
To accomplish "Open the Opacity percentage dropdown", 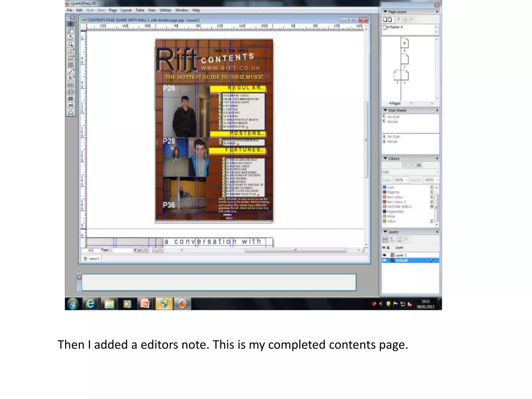I will click(x=437, y=180).
